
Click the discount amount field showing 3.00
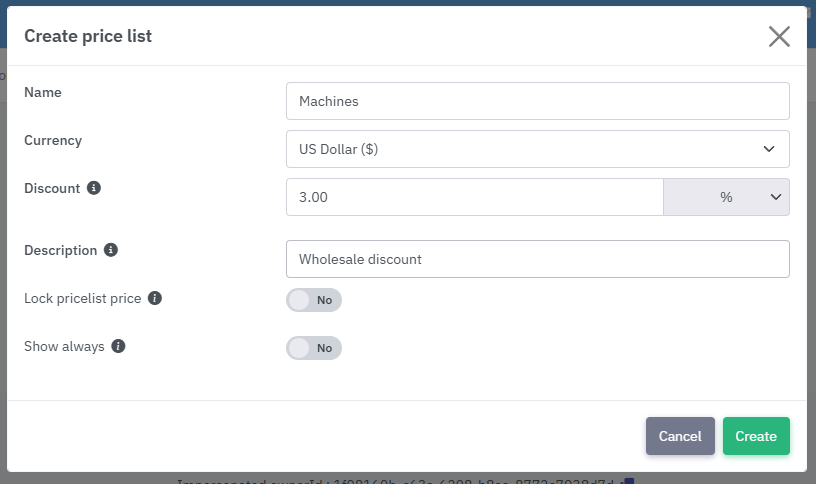[474, 197]
